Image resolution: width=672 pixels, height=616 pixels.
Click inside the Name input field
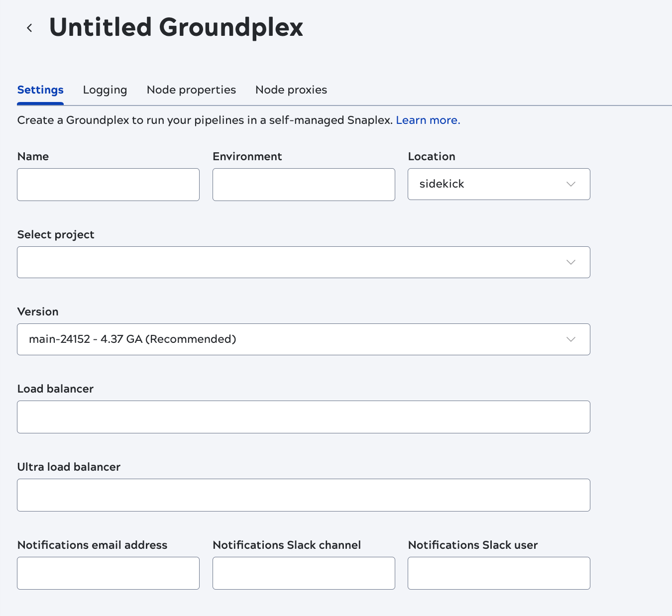tap(108, 185)
